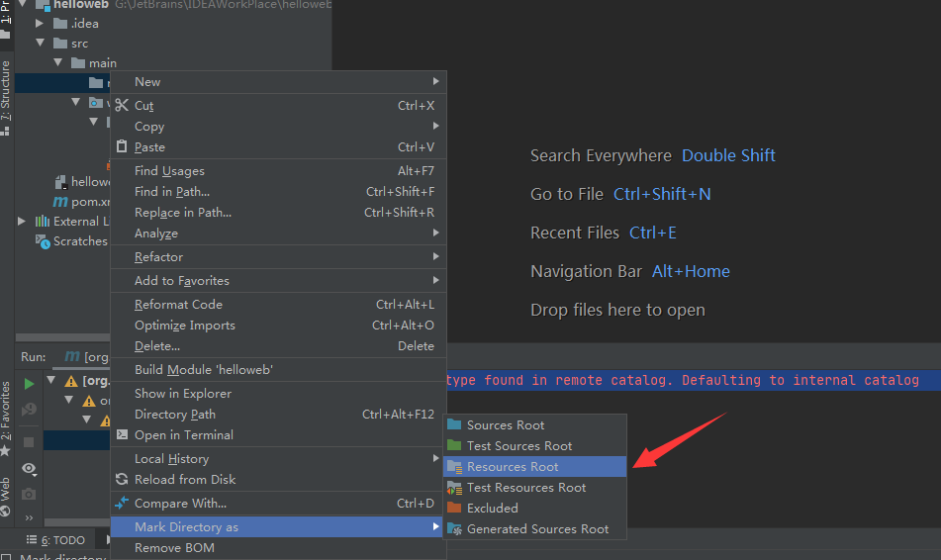
Task: Mark directory as Excluded
Action: pos(534,508)
